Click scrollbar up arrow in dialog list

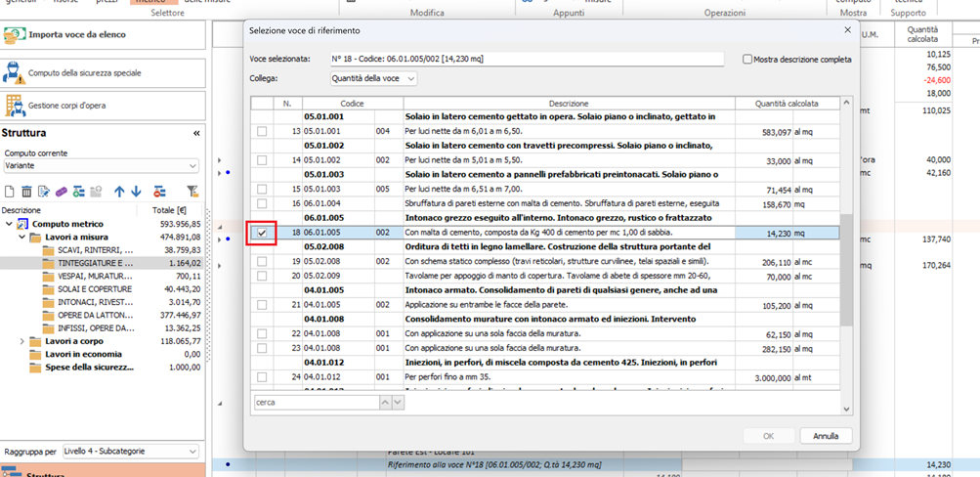pyautogui.click(x=846, y=103)
